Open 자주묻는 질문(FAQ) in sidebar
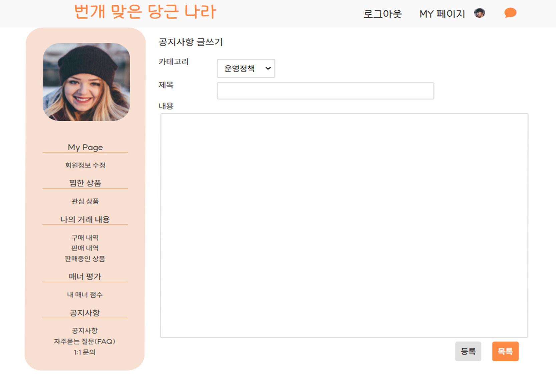 coord(84,342)
